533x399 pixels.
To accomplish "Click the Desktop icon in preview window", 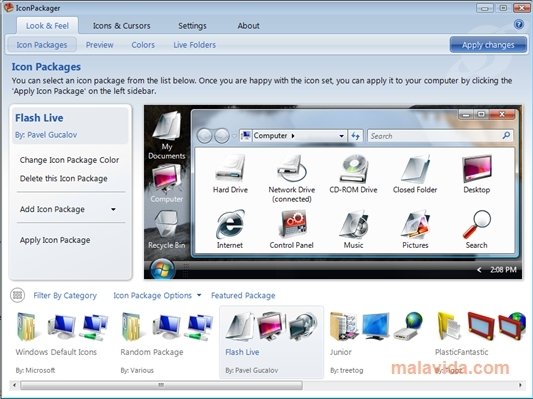I will pyautogui.click(x=477, y=169).
